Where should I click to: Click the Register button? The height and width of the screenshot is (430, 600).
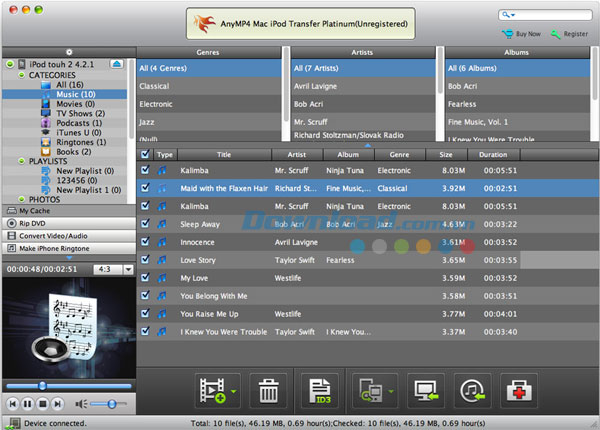[x=569, y=33]
